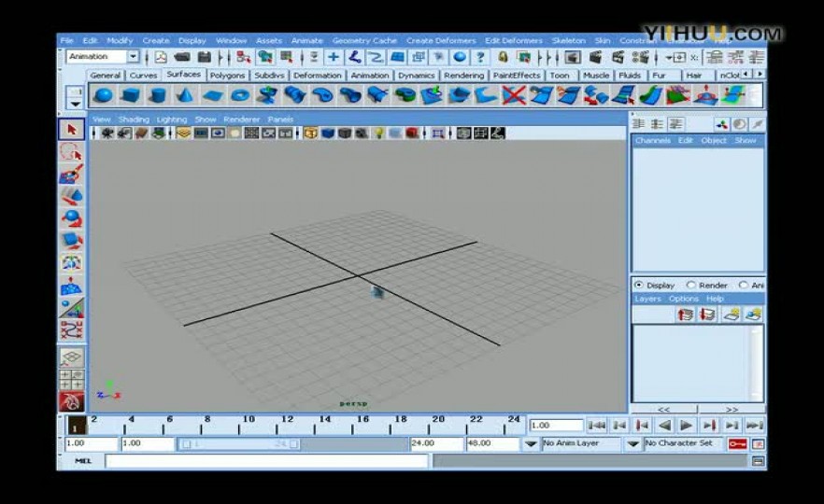This screenshot has height=504, width=824.
Task: Click the new scene icon
Action: tap(161, 57)
